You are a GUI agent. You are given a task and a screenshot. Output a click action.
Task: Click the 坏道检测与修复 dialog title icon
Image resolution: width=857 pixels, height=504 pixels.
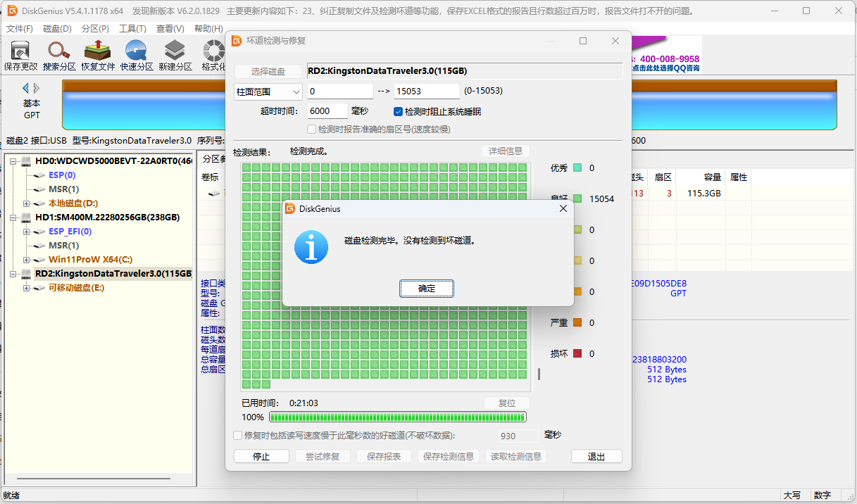click(x=237, y=41)
